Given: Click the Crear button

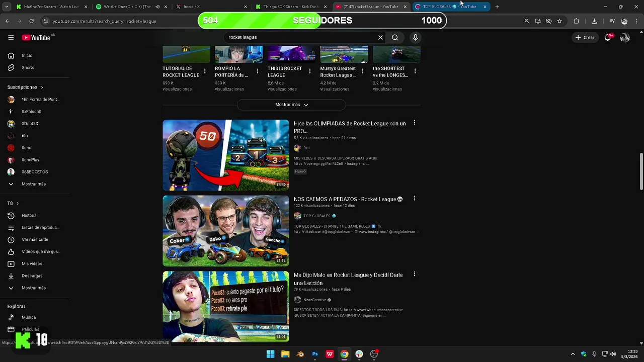Looking at the screenshot, I should (x=585, y=37).
